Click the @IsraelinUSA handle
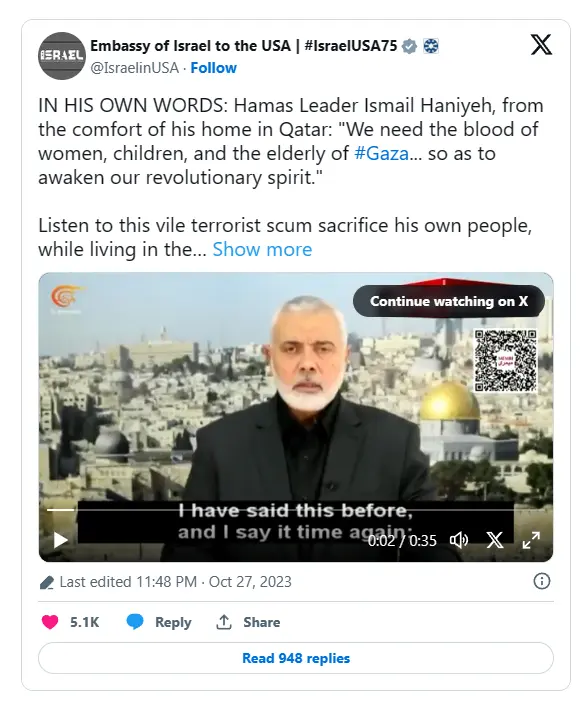This screenshot has height=702, width=586. [134, 68]
